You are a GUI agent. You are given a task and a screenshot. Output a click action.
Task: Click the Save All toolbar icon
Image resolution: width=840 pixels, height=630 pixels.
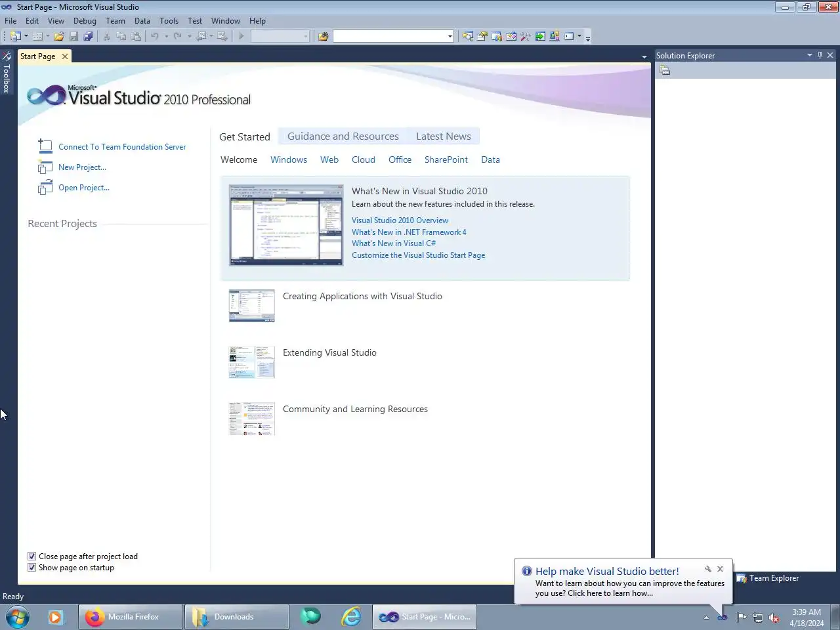click(88, 36)
